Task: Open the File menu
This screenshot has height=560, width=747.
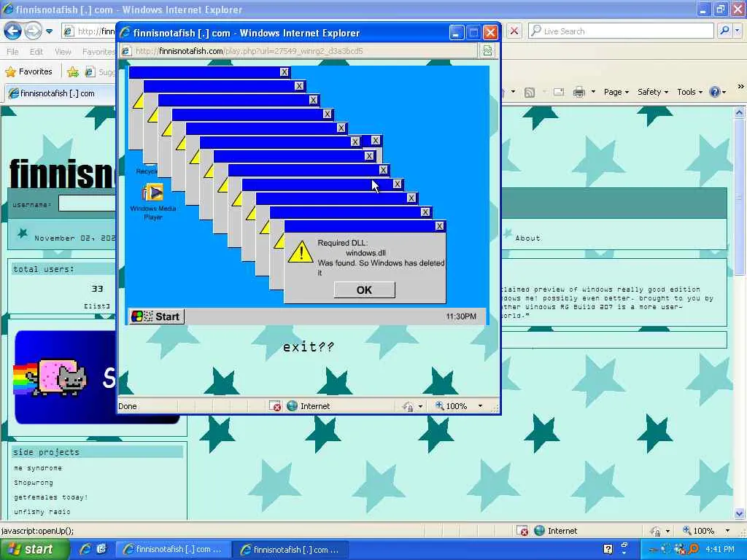Action: coord(13,52)
